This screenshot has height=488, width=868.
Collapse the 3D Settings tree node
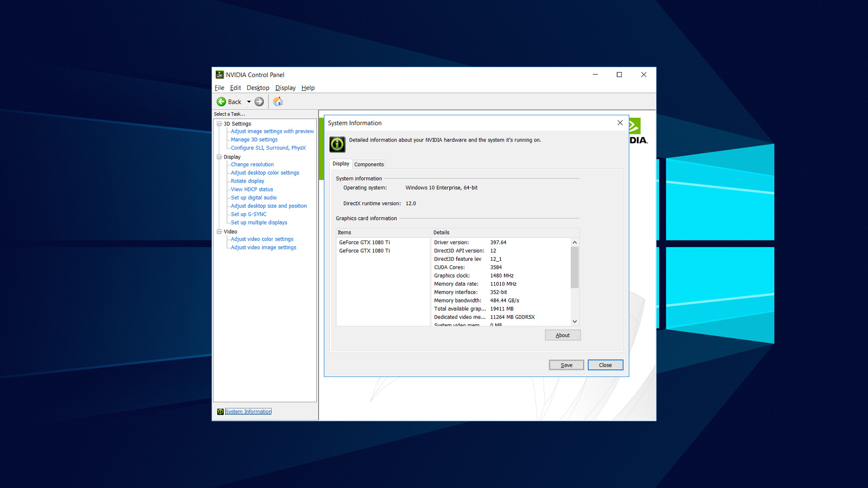coord(219,124)
